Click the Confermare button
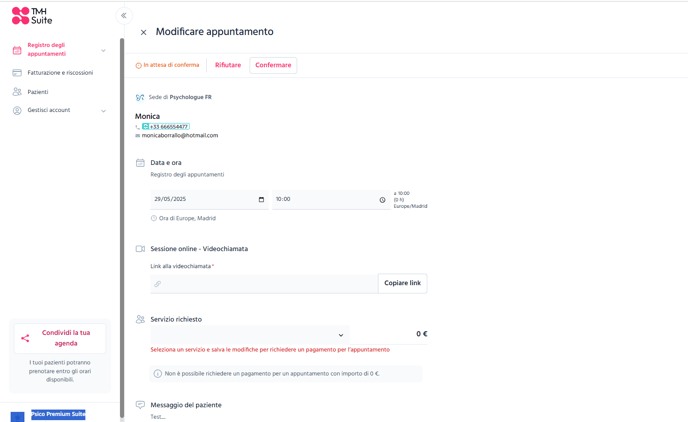Image resolution: width=688 pixels, height=422 pixels. 273,65
